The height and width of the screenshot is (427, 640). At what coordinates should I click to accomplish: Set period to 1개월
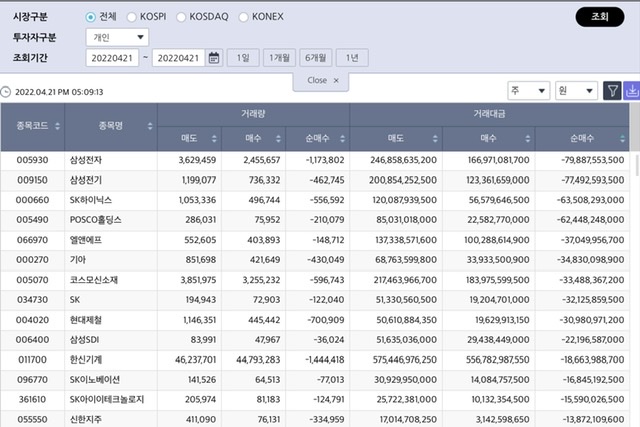pyautogui.click(x=279, y=58)
